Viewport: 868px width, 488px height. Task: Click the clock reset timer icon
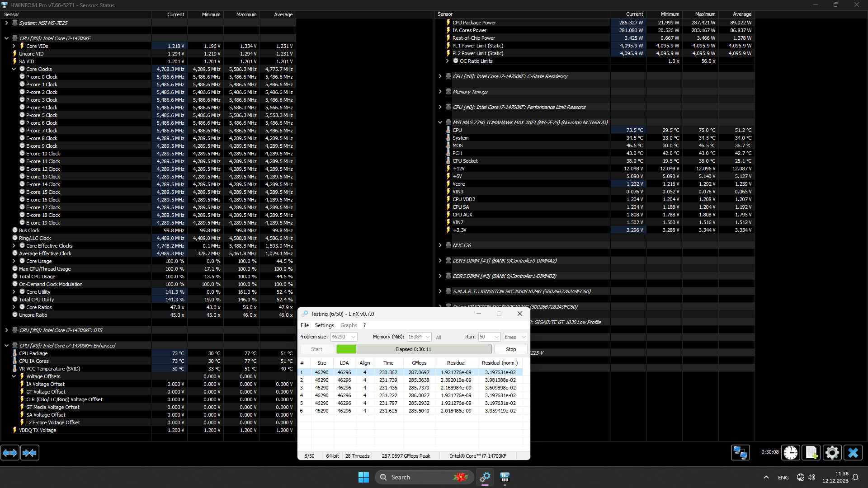pyautogui.click(x=791, y=452)
